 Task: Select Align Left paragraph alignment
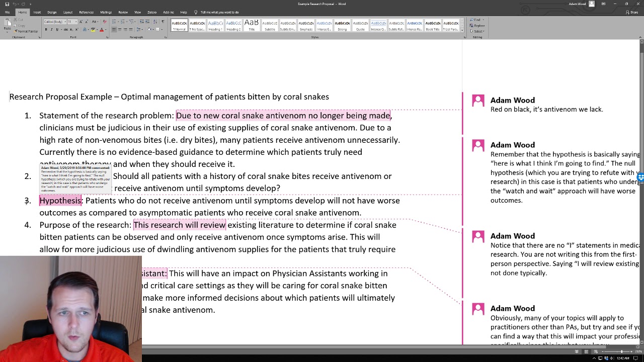(114, 30)
